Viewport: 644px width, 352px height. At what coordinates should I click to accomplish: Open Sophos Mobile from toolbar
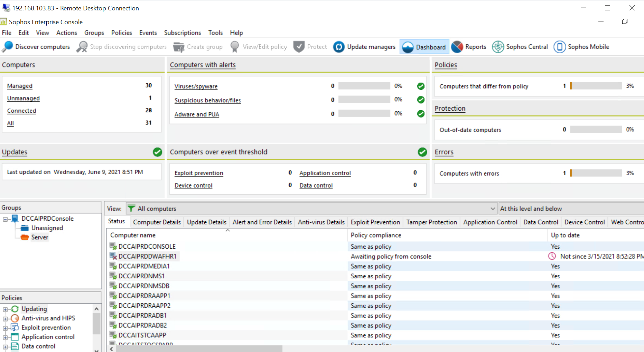pos(581,47)
